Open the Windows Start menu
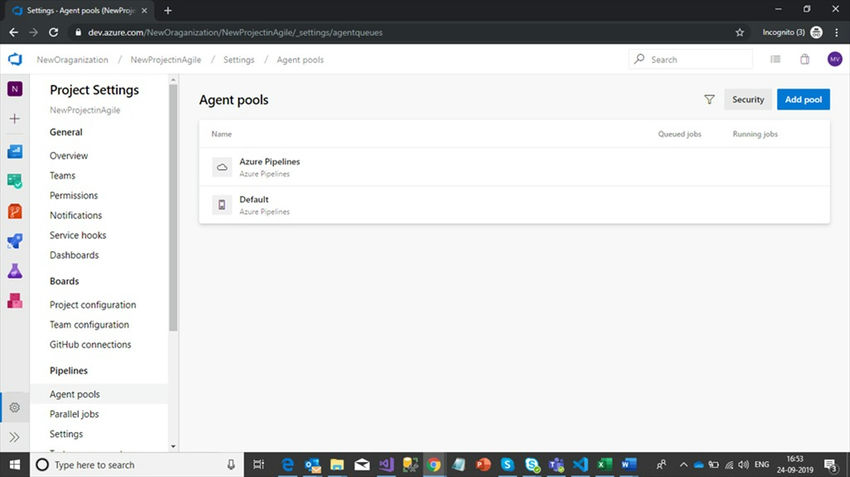This screenshot has width=850, height=477. pos(15,465)
